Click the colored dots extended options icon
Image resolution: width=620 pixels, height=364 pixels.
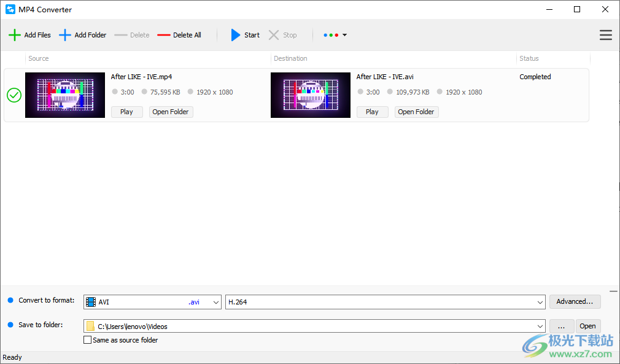(331, 35)
